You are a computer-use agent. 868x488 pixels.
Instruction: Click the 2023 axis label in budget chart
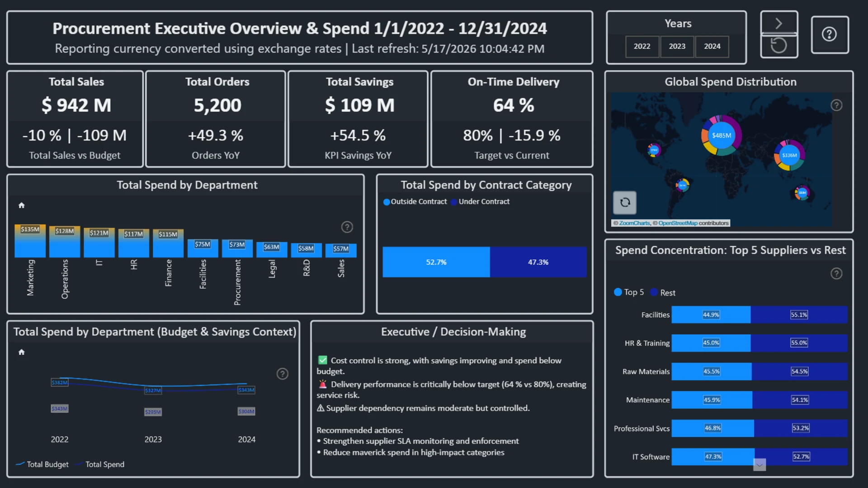(153, 439)
